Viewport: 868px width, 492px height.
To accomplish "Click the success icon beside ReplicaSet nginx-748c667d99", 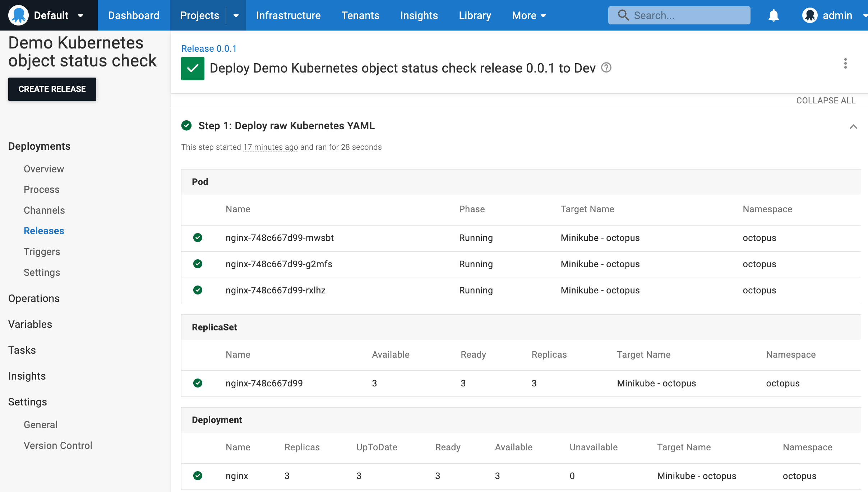I will pos(198,383).
